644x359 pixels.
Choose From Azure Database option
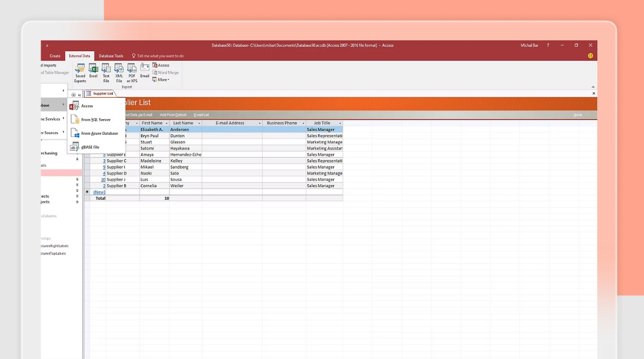(99, 133)
